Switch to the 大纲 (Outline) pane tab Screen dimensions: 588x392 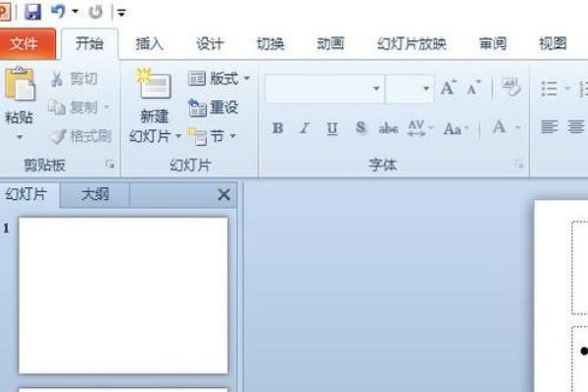click(x=95, y=195)
